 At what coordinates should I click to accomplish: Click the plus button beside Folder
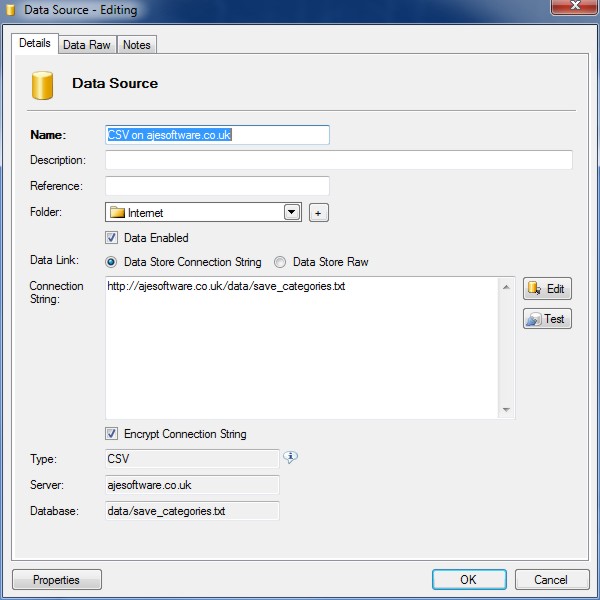[x=318, y=212]
